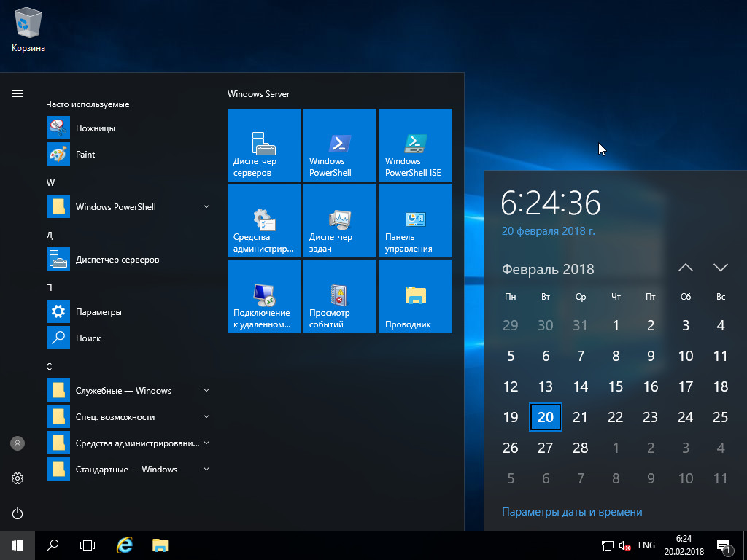Screen dimensions: 747x560
Task: Open the Диспетчер задач tile
Action: click(x=340, y=220)
